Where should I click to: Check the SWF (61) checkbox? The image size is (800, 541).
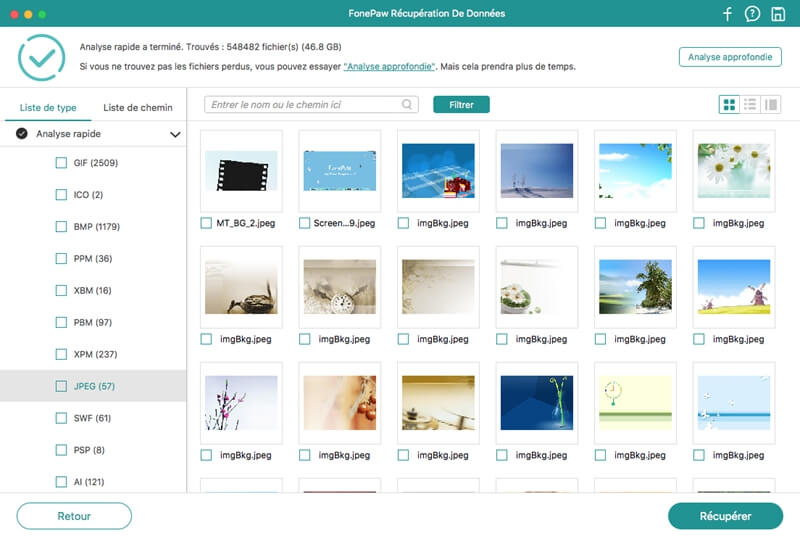pyautogui.click(x=61, y=418)
